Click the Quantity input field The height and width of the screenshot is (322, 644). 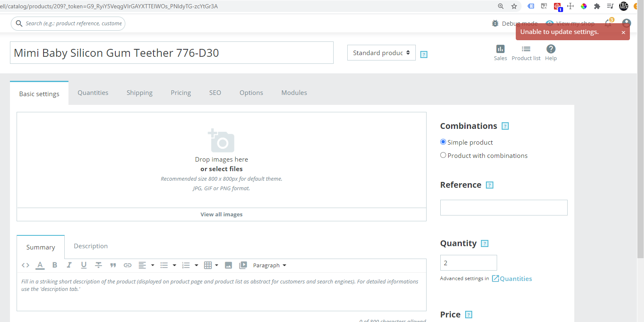pyautogui.click(x=468, y=263)
